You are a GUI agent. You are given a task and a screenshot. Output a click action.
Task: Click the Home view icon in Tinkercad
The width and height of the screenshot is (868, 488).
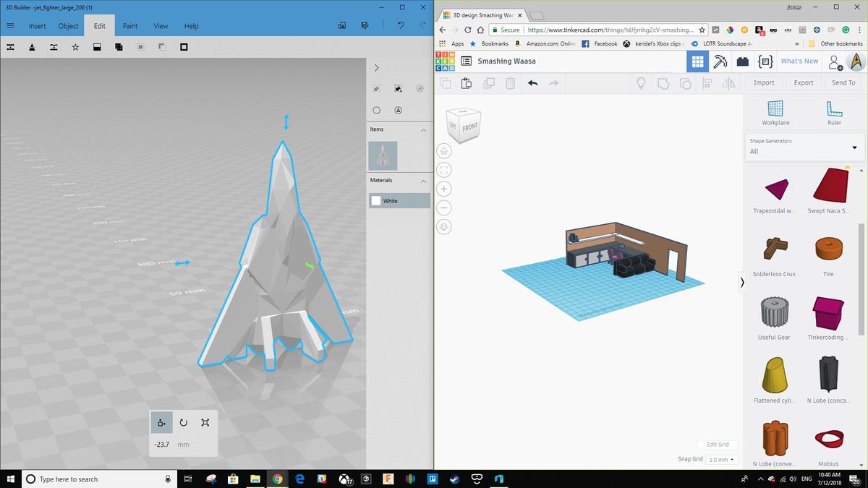click(444, 151)
